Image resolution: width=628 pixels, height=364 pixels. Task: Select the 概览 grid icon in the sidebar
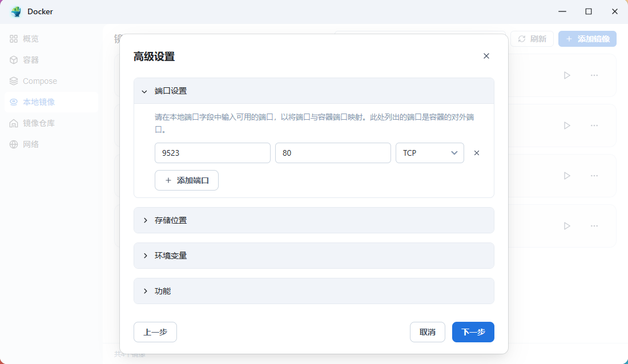click(x=14, y=38)
